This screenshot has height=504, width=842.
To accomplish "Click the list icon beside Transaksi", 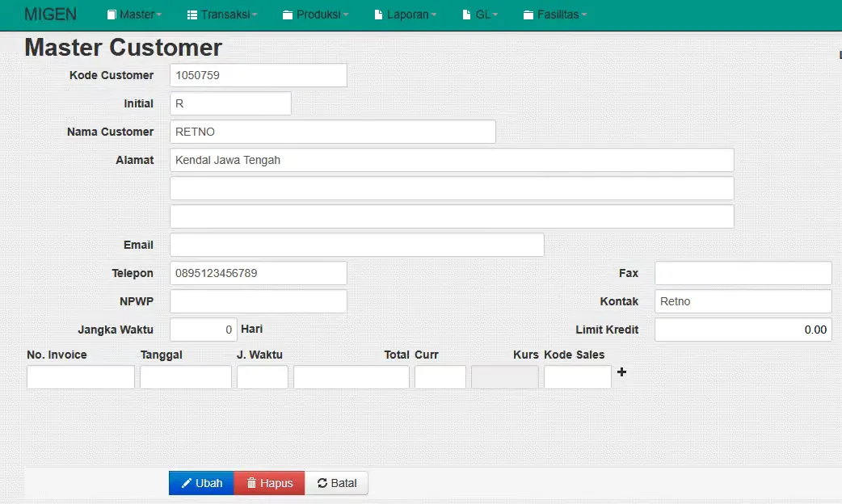I will point(192,15).
